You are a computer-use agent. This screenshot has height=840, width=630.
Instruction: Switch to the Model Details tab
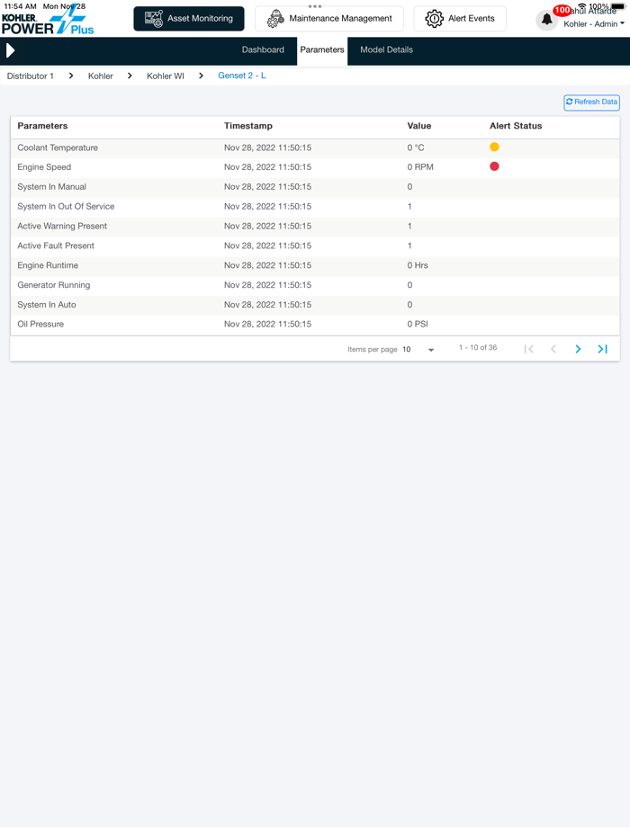pos(387,49)
